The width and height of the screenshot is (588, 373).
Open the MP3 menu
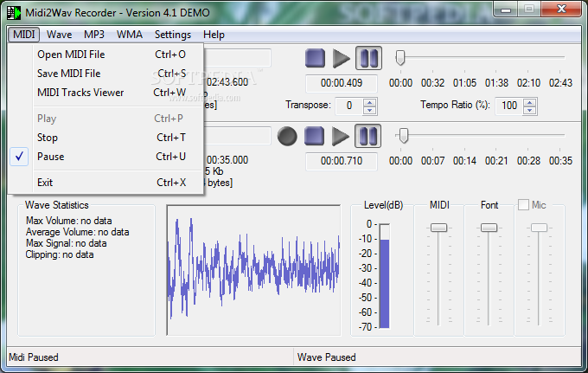pyautogui.click(x=94, y=35)
